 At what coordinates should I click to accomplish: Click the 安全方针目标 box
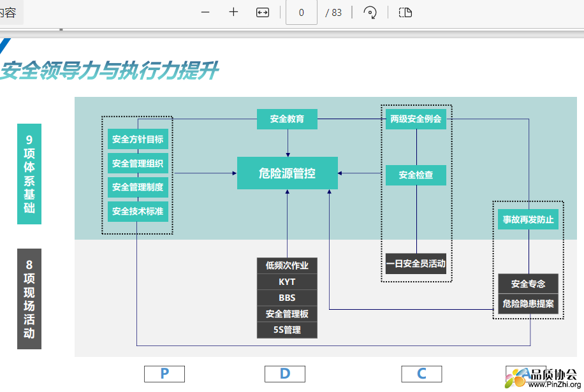tap(138, 139)
